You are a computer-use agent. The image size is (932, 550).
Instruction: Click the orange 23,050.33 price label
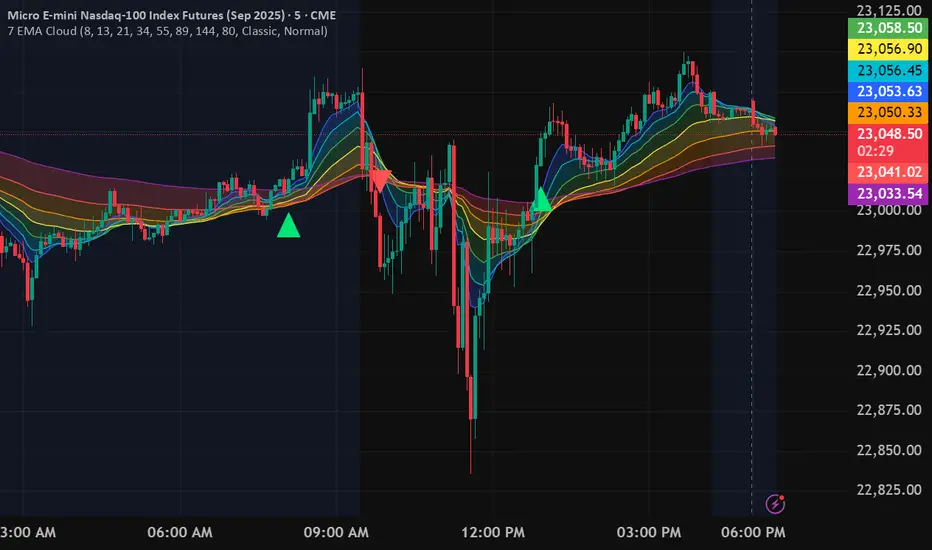tap(889, 112)
